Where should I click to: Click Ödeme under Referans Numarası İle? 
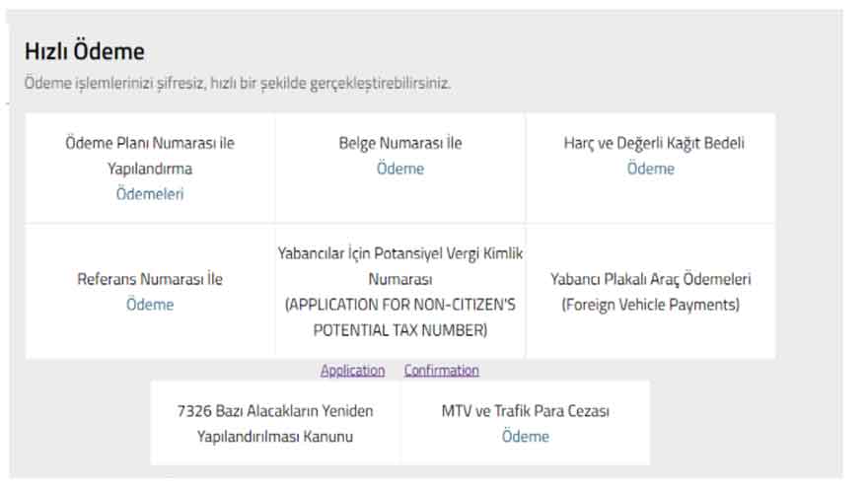(x=150, y=305)
